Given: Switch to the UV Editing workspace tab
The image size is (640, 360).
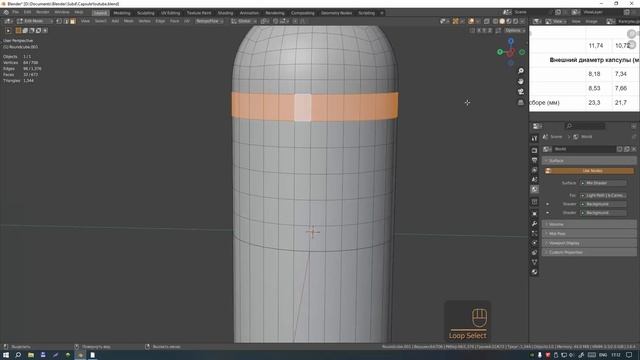Looking at the screenshot, I should point(170,13).
